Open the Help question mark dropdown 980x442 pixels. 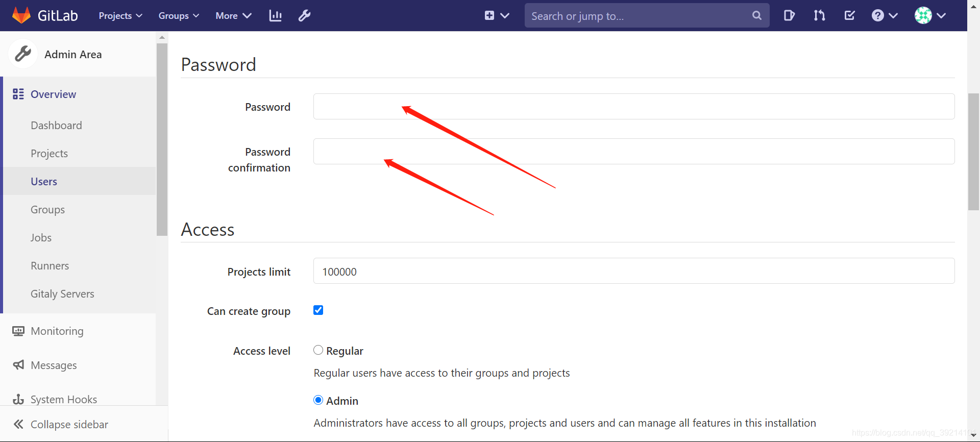(885, 16)
